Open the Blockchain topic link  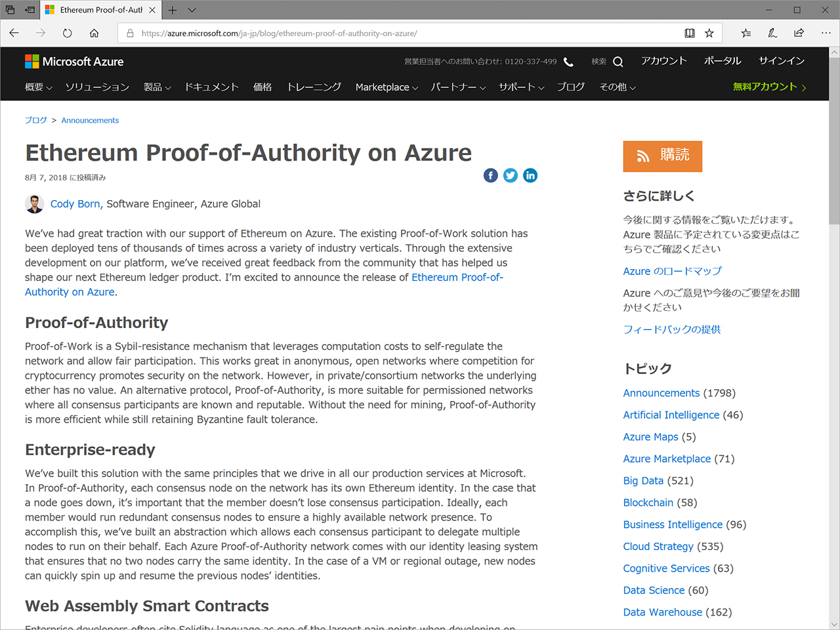tap(648, 503)
